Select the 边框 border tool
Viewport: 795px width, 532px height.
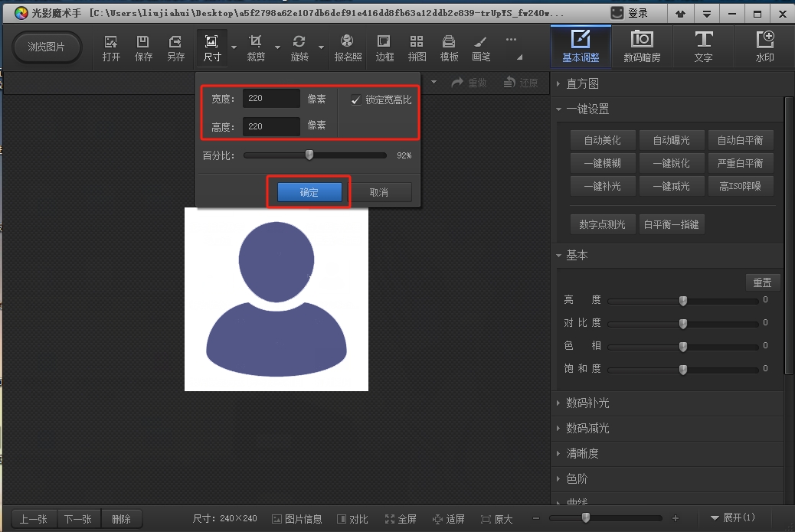click(x=384, y=47)
